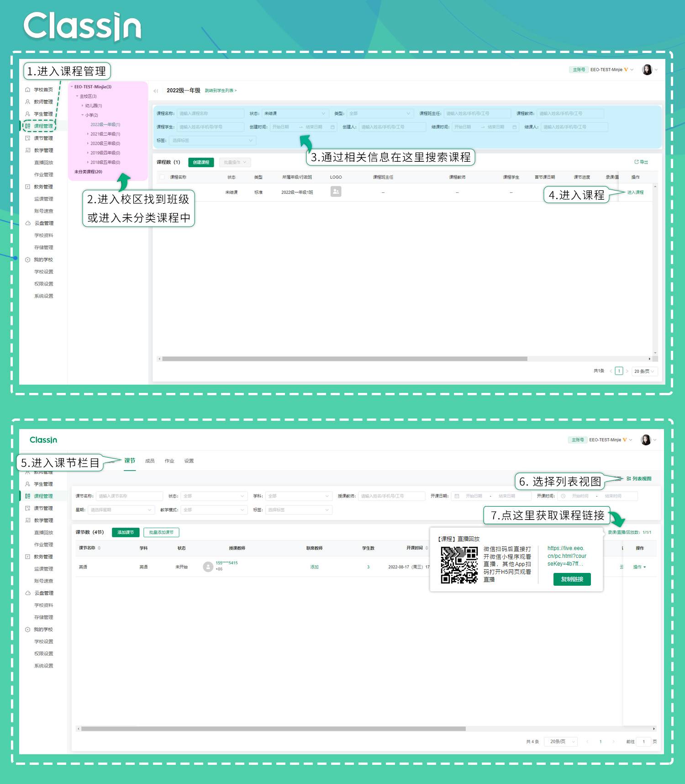Click the course LOGO placeholder thumbnail
The width and height of the screenshot is (685, 784).
[336, 192]
